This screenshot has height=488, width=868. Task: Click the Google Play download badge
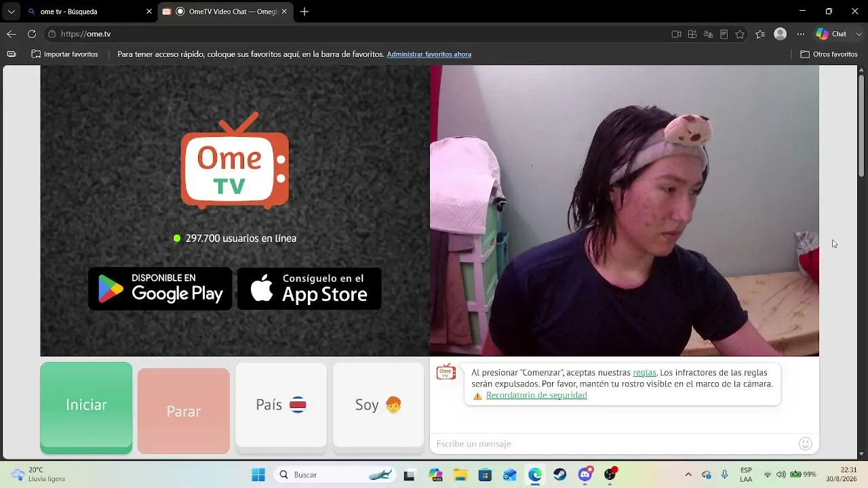[x=160, y=289]
